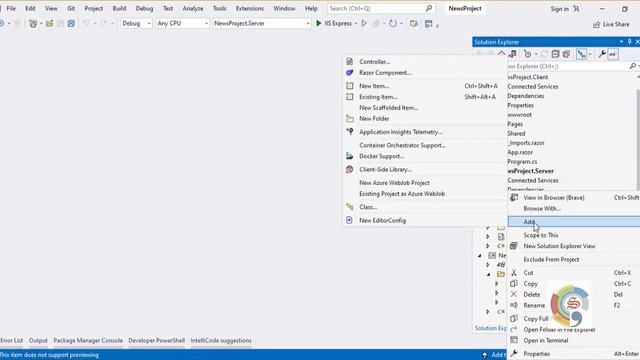Image resolution: width=640 pixels, height=360 pixels.
Task: Switch to the Output tab
Action: point(38,340)
